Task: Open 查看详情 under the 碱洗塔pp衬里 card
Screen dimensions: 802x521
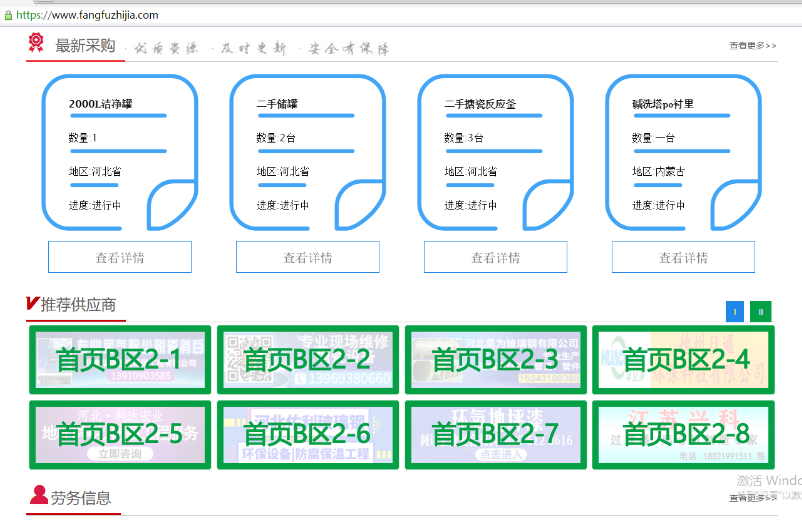Action: click(x=683, y=257)
